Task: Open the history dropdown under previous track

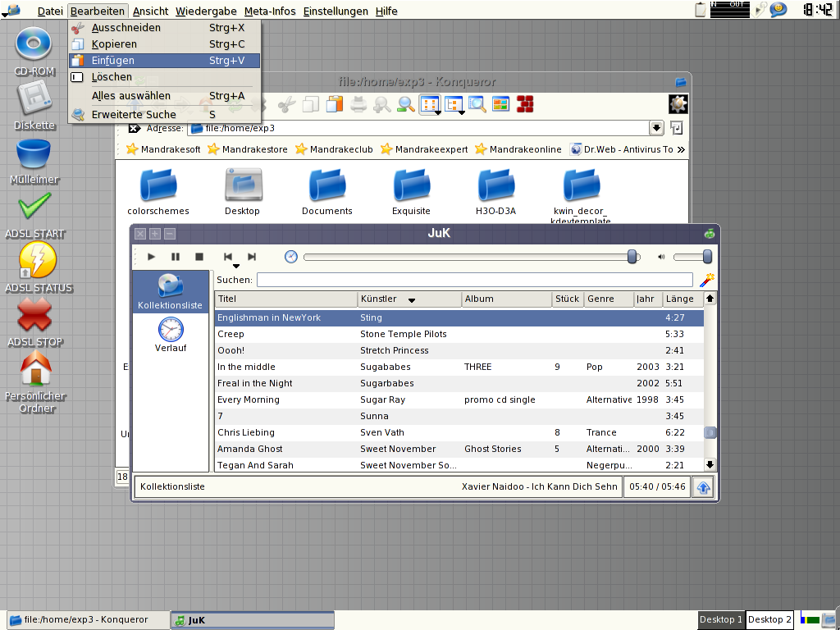Action: 235,266
